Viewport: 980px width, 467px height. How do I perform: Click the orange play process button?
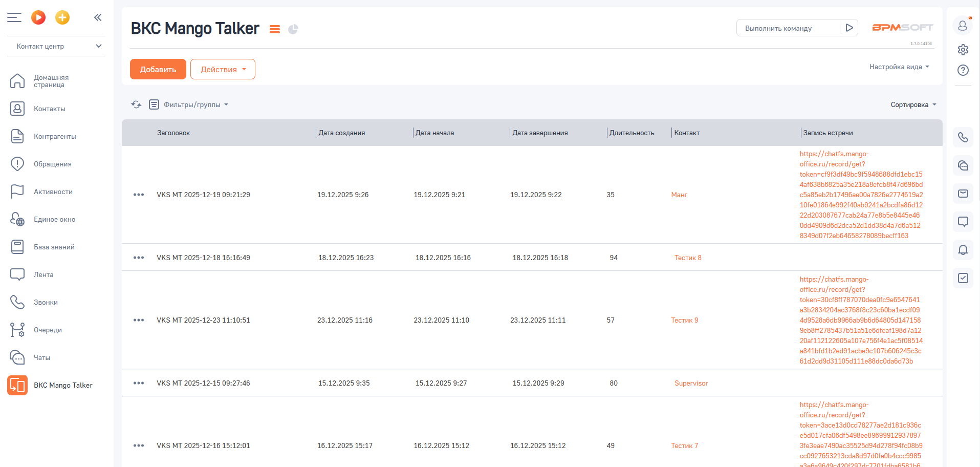click(x=38, y=17)
